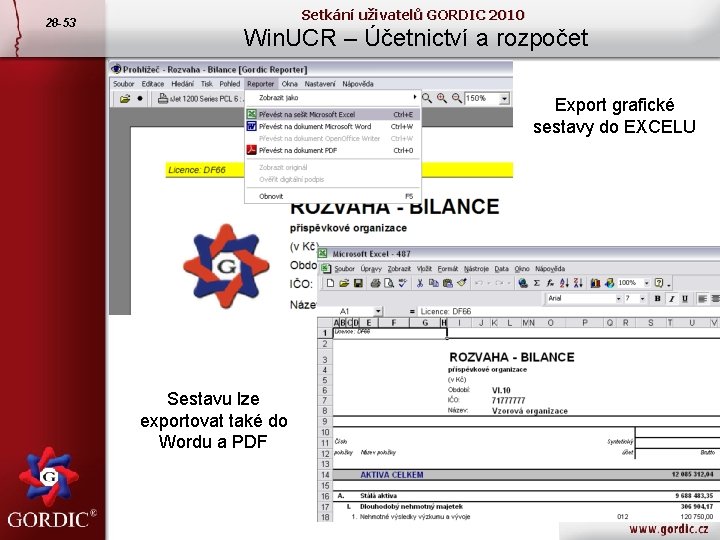Toggle Italic formatting in Excel
Screen dimensions: 720x540
coord(671,298)
